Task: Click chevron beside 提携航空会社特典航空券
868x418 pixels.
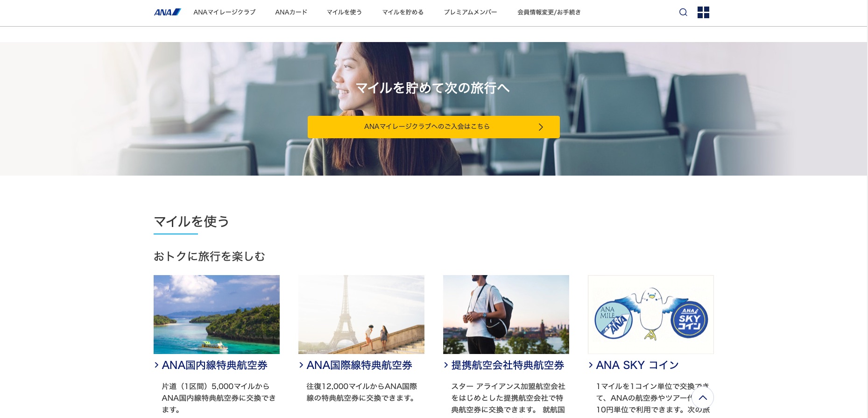Action: point(446,365)
